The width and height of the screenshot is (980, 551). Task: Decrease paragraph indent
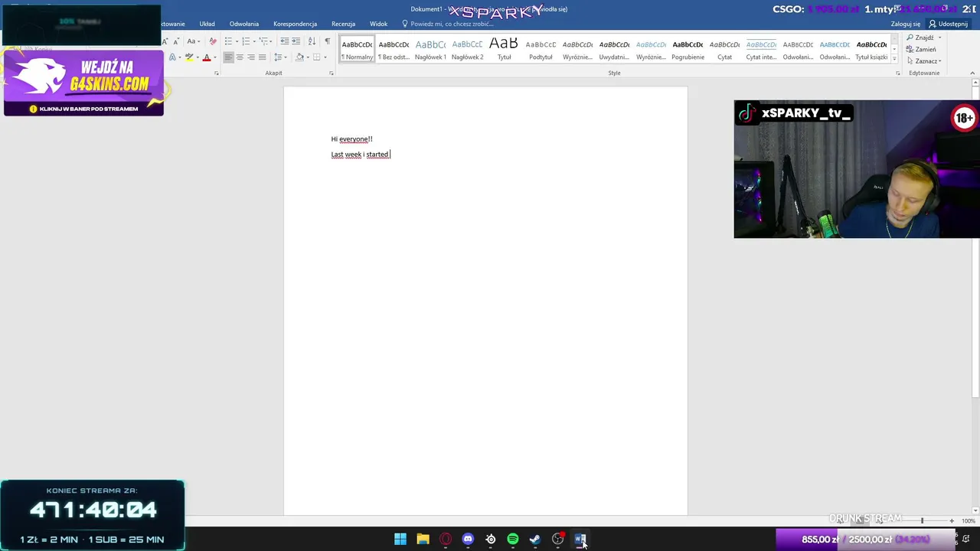pyautogui.click(x=284, y=41)
